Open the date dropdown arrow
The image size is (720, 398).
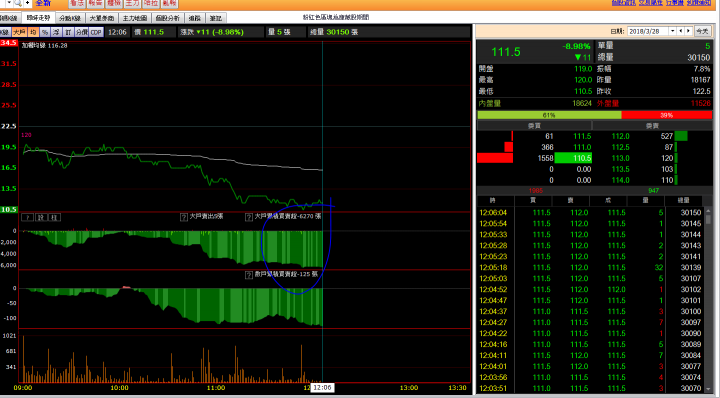point(672,31)
